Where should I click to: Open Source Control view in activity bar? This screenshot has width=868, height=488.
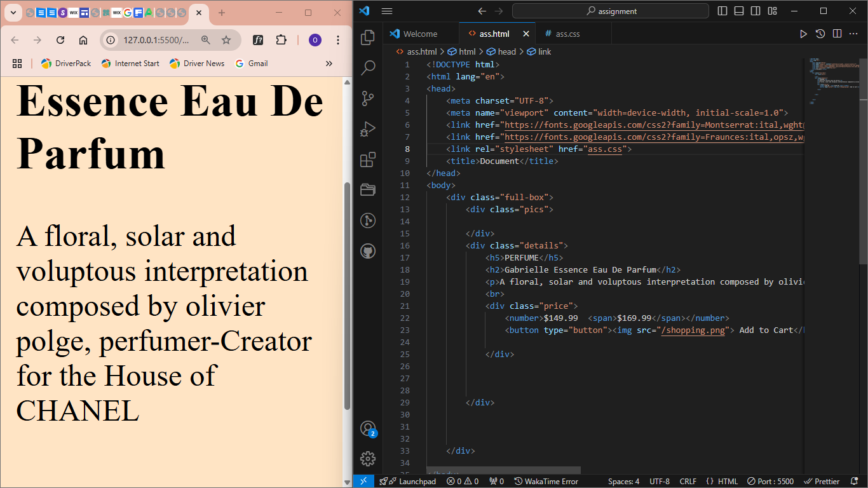coord(368,98)
